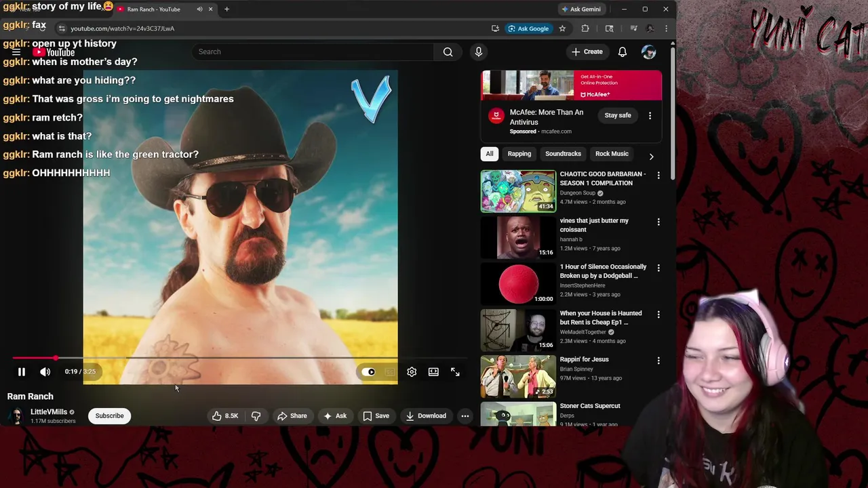The width and height of the screenshot is (868, 488).
Task: Open the Create menu
Action: pyautogui.click(x=587, y=52)
